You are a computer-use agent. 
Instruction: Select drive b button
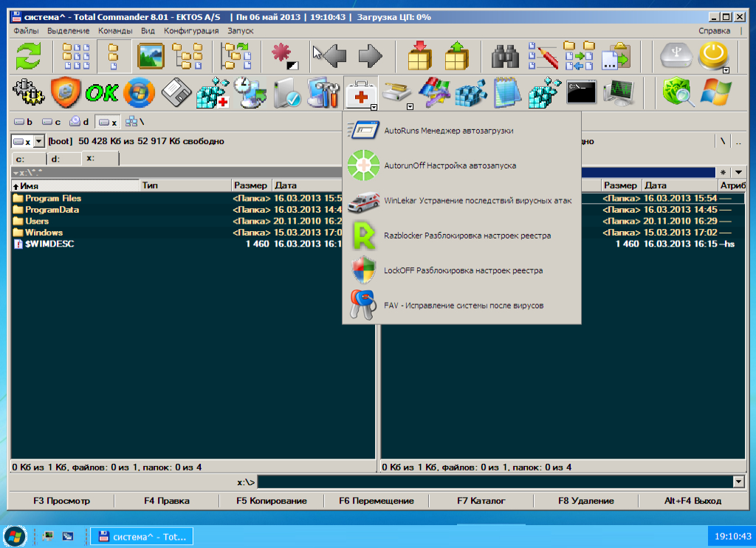pos(24,122)
